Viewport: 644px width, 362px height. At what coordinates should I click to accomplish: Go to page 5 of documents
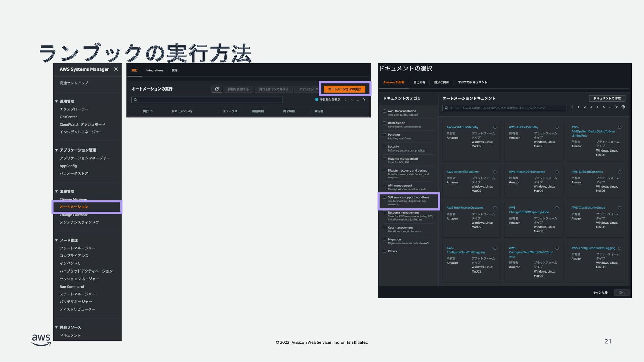pos(604,107)
